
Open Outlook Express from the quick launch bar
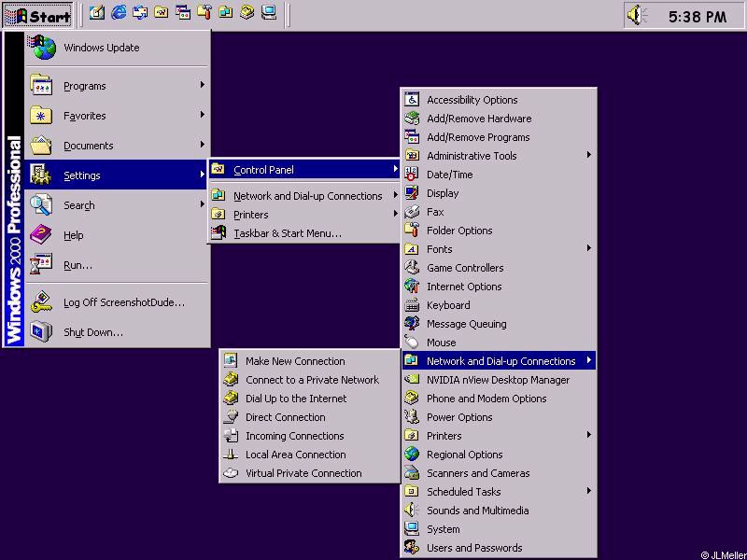point(140,13)
